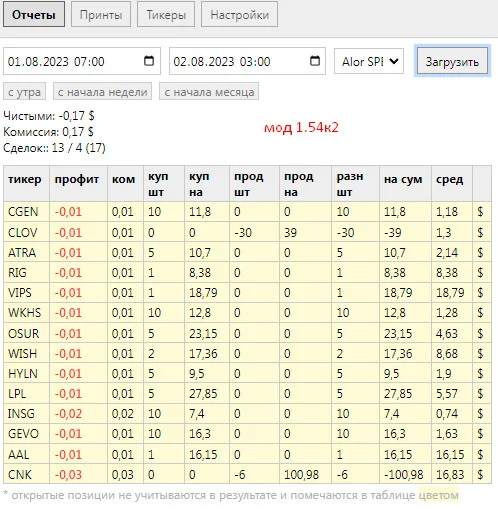The image size is (498, 509).
Task: Focus the start date field 01.08.2023 07:00
Action: click(x=82, y=61)
